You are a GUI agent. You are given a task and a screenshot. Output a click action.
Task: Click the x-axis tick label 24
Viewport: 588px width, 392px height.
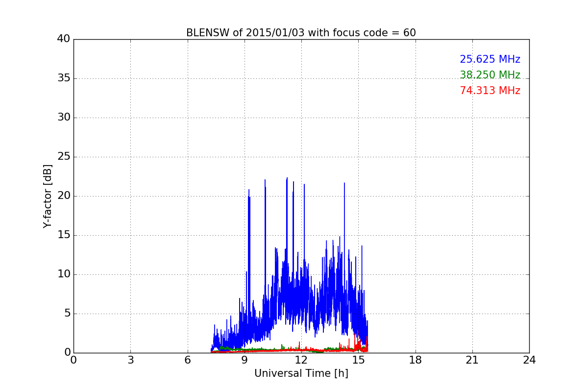click(x=529, y=360)
